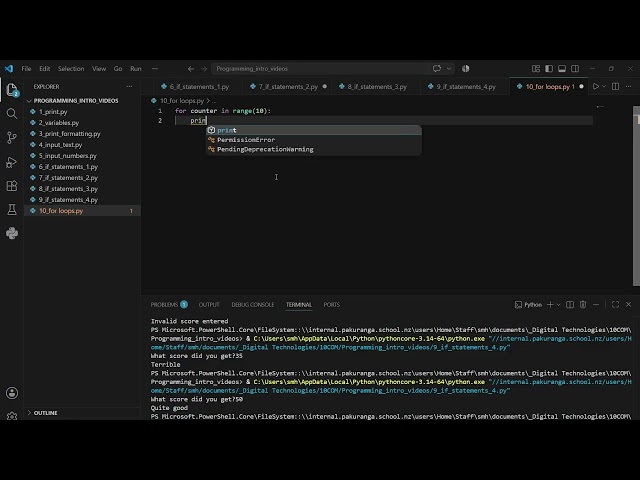Switch to the TERMINAL panel tab

click(299, 304)
